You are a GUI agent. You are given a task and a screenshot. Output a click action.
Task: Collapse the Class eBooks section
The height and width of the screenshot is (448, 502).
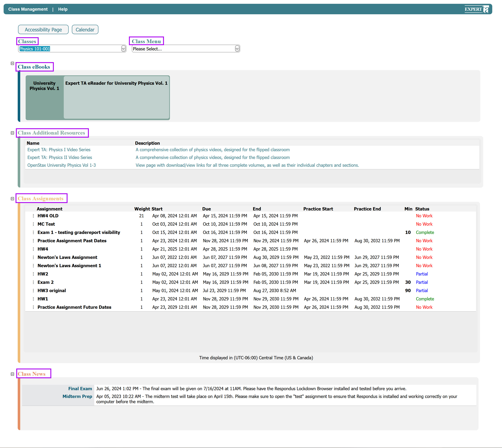(x=13, y=64)
